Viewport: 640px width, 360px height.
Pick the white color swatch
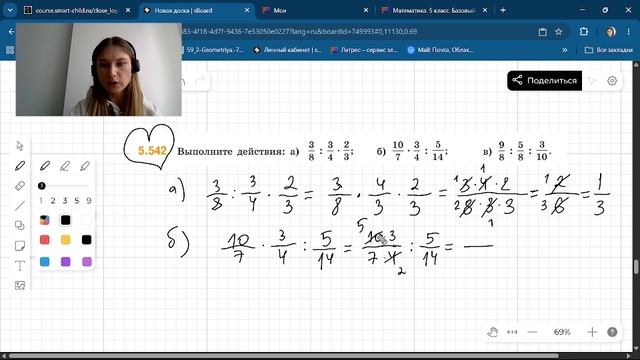click(86, 220)
